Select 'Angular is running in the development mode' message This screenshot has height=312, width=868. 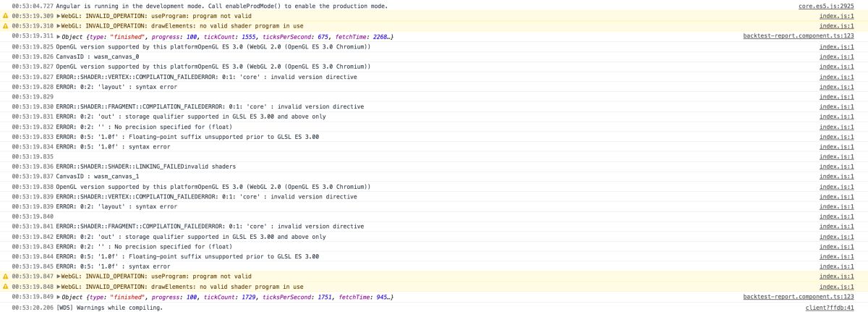[221, 6]
